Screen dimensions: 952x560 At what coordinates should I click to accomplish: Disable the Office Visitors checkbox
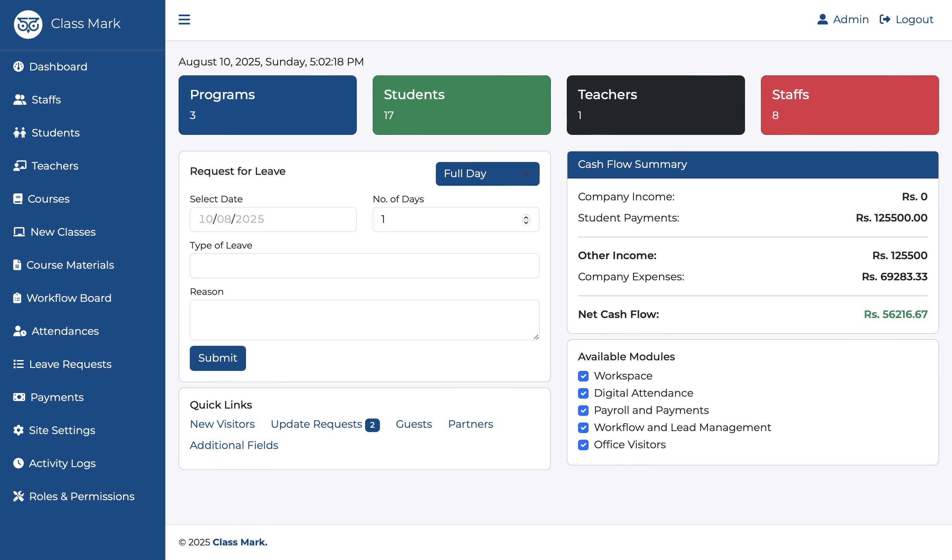[583, 445]
